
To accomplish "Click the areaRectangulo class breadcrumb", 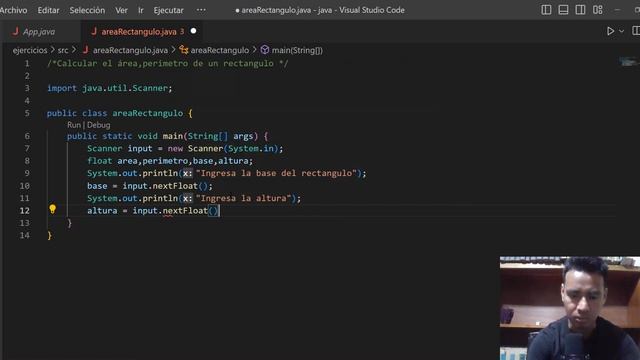I will coord(220,50).
